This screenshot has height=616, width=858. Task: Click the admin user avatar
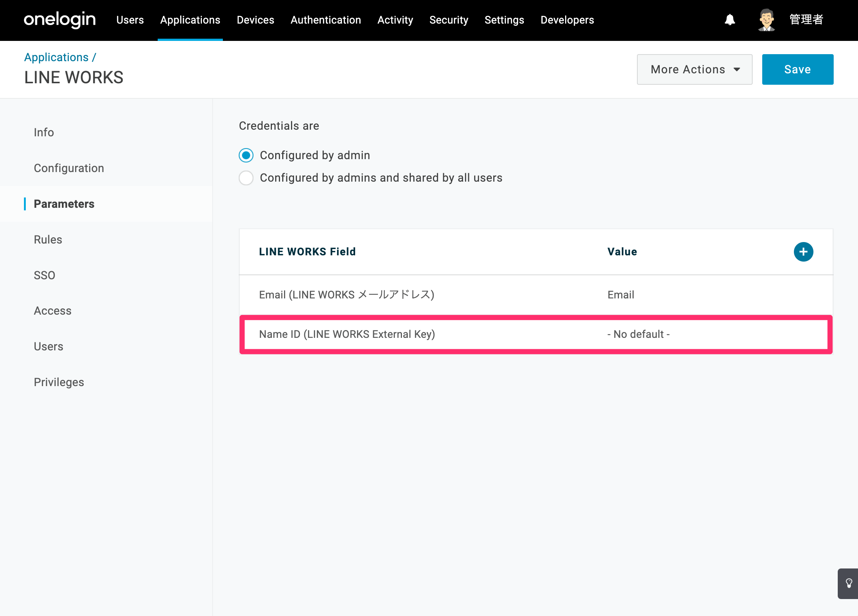click(x=766, y=20)
